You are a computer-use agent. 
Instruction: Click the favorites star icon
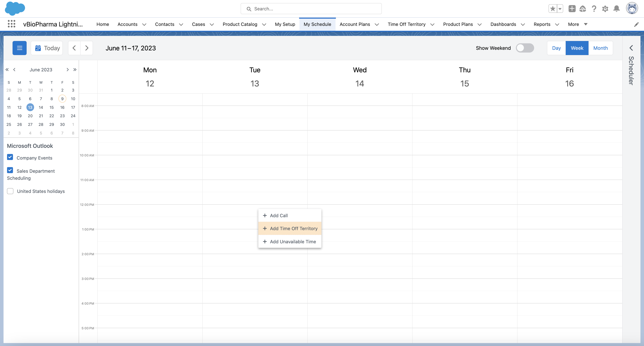553,9
